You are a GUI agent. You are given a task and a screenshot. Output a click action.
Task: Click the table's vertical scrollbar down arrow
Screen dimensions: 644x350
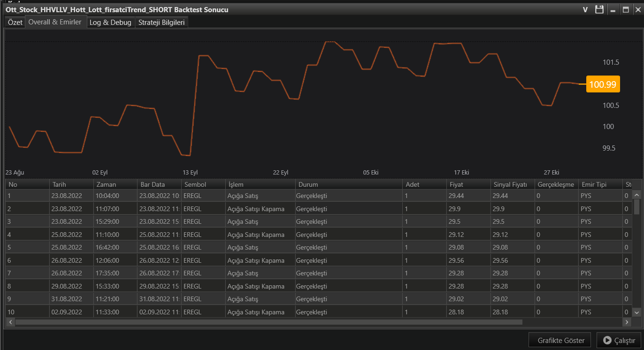(x=636, y=312)
